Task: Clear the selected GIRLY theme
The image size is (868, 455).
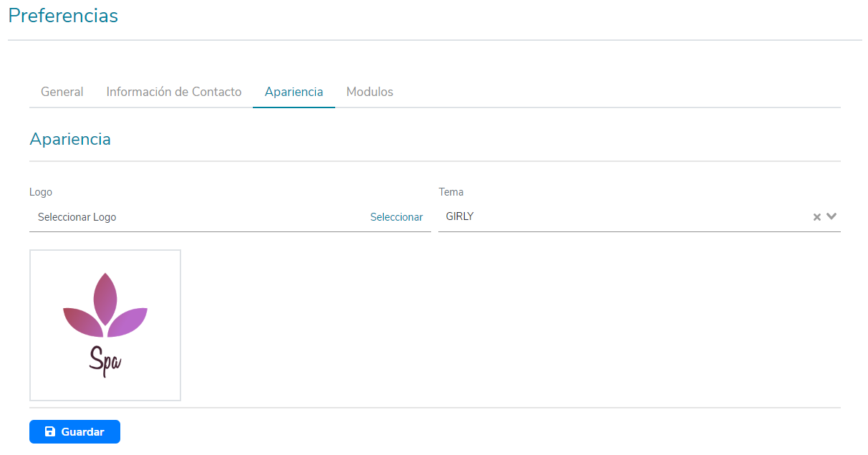Action: coord(816,217)
